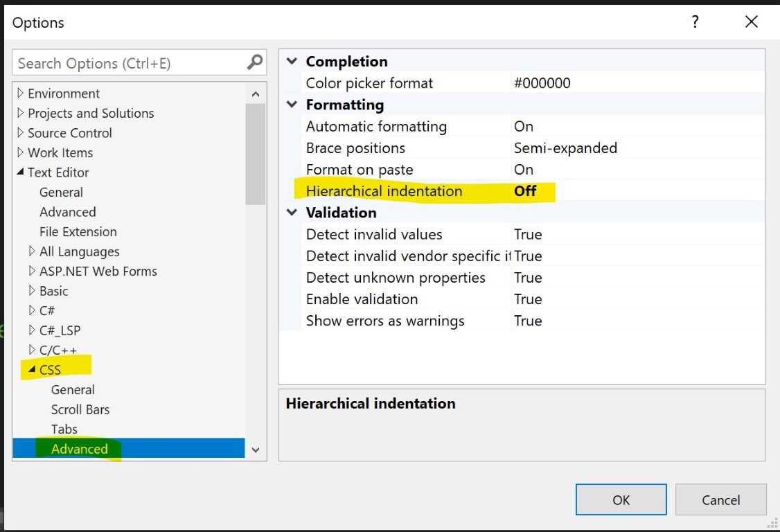Screen dimensions: 780x532
Task: Expand the Environment tree node
Action: [21, 94]
